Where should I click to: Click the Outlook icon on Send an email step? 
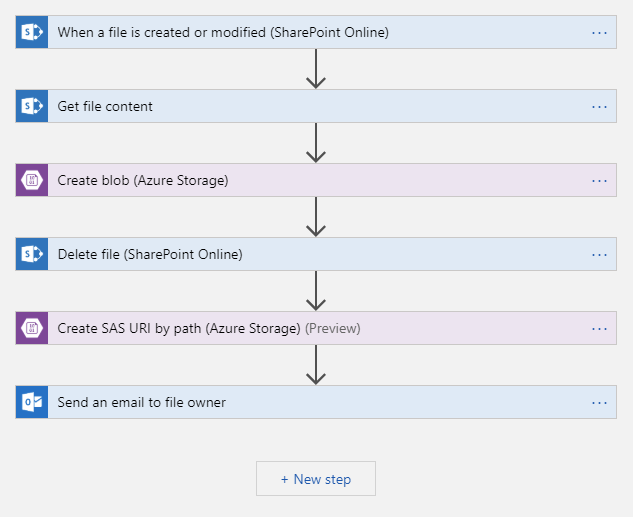pyautogui.click(x=32, y=402)
